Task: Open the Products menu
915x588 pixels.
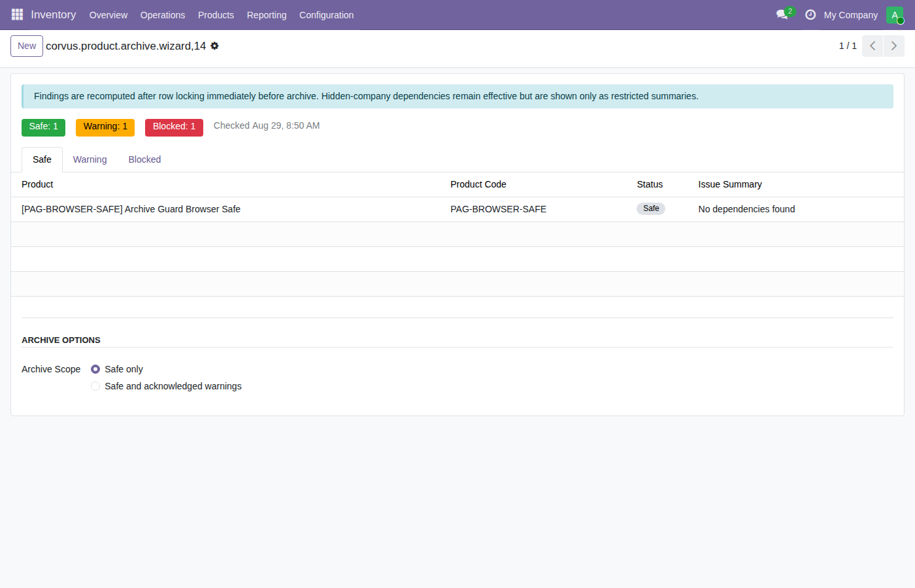Action: pos(216,15)
